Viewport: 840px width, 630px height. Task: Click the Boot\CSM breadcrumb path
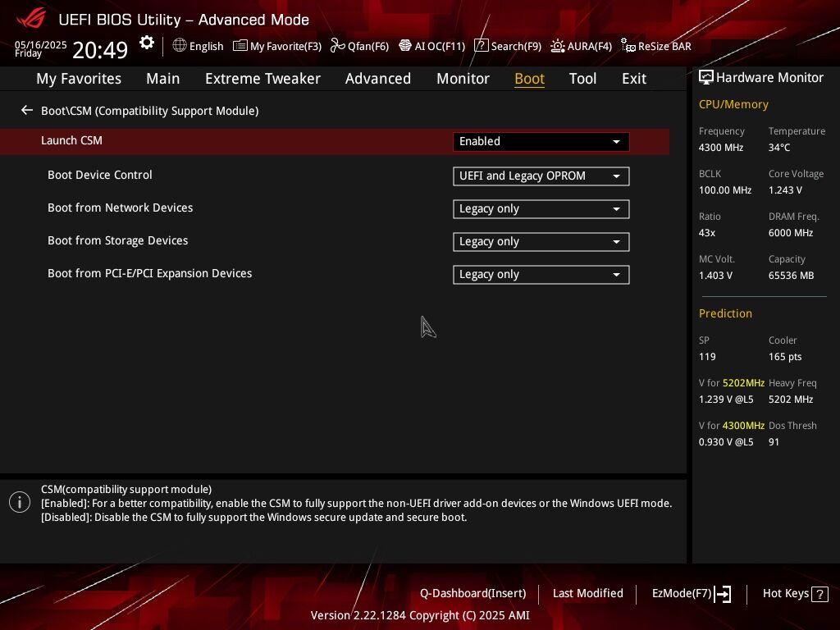[150, 111]
